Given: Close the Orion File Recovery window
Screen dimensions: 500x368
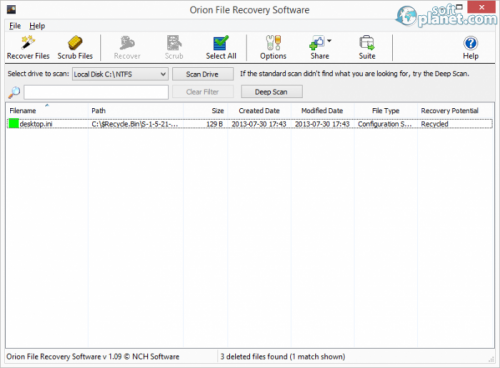Looking at the screenshot, I should 481,7.
